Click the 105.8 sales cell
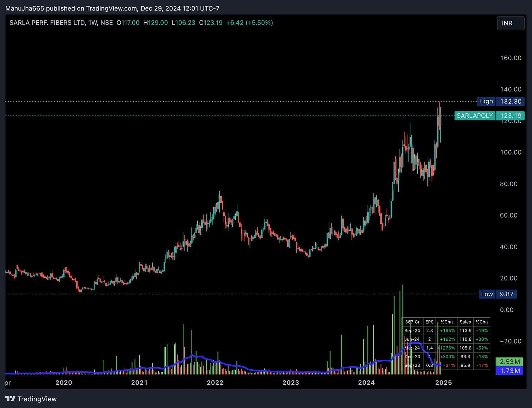 [x=465, y=348]
